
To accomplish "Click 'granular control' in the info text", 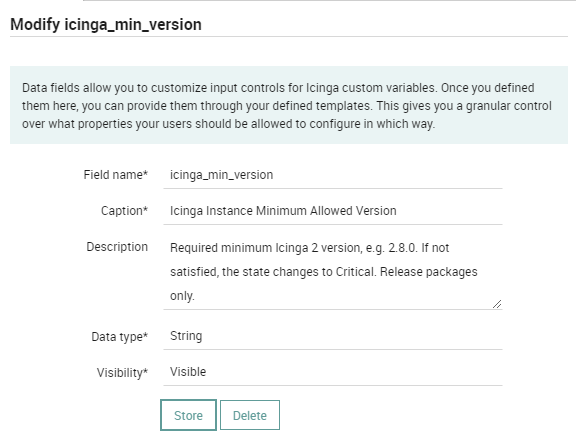I will coord(508,106).
